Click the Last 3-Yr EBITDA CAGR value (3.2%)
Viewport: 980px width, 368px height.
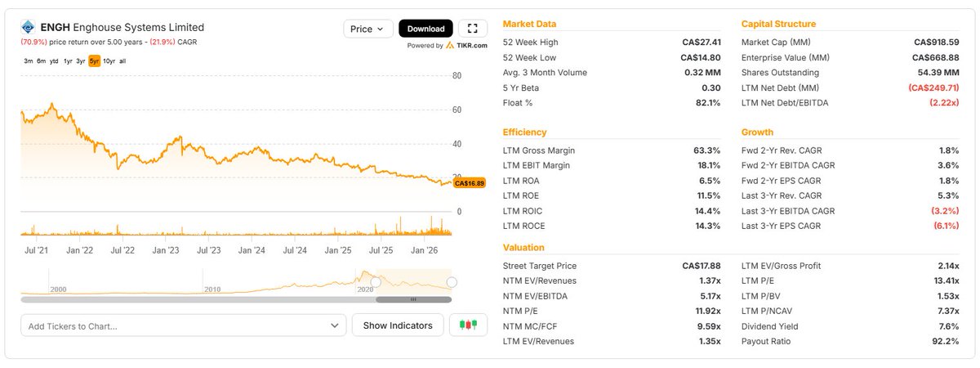[946, 211]
